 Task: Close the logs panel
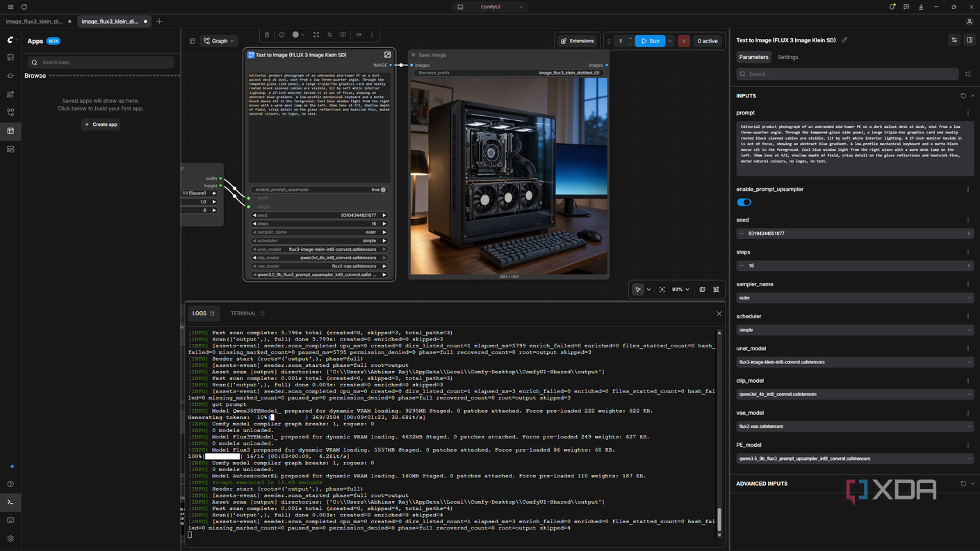click(719, 313)
